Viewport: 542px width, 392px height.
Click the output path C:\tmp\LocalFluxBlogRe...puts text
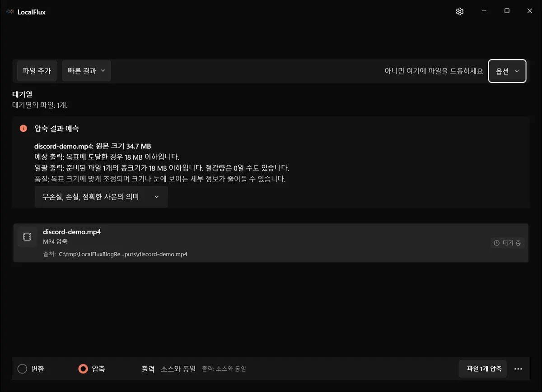click(123, 254)
